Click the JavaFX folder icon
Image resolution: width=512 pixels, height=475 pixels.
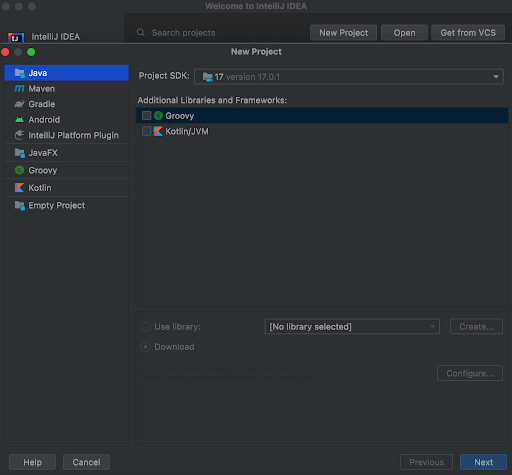(20, 153)
